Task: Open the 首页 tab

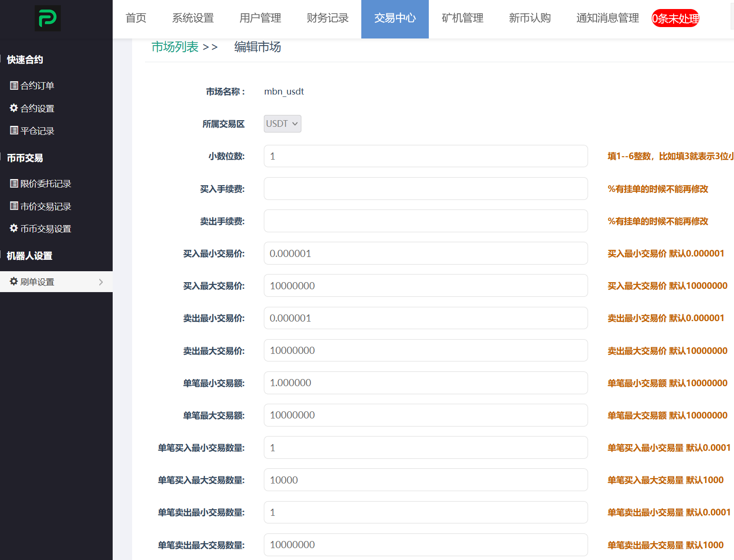Action: (136, 18)
